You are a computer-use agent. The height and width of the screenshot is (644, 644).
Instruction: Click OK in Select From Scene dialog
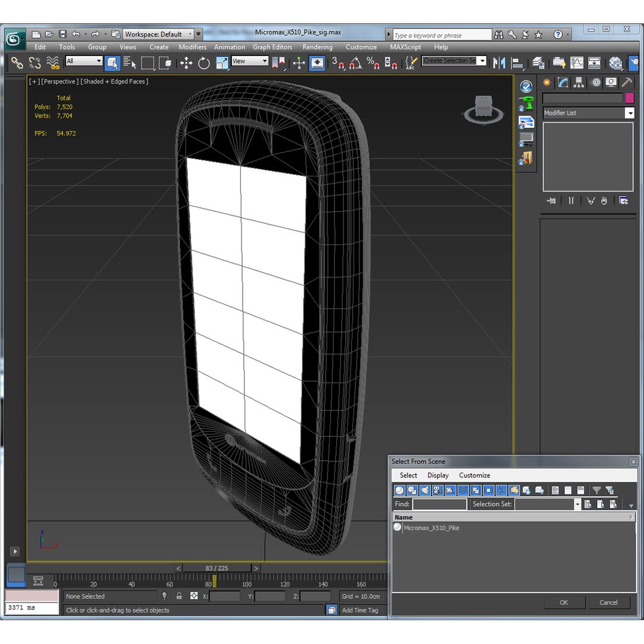click(564, 602)
